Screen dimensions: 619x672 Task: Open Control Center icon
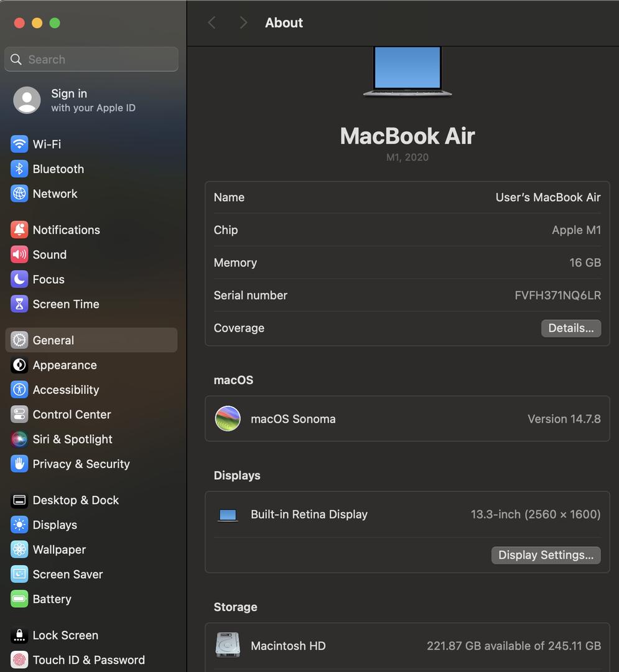point(19,414)
